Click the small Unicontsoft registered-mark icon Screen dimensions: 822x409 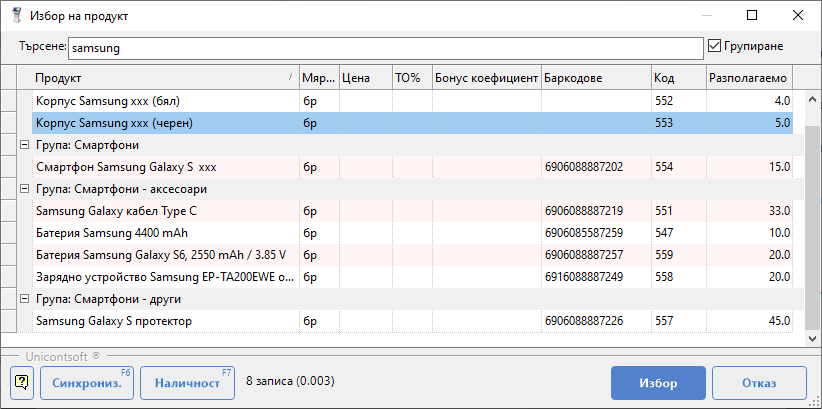[x=96, y=355]
